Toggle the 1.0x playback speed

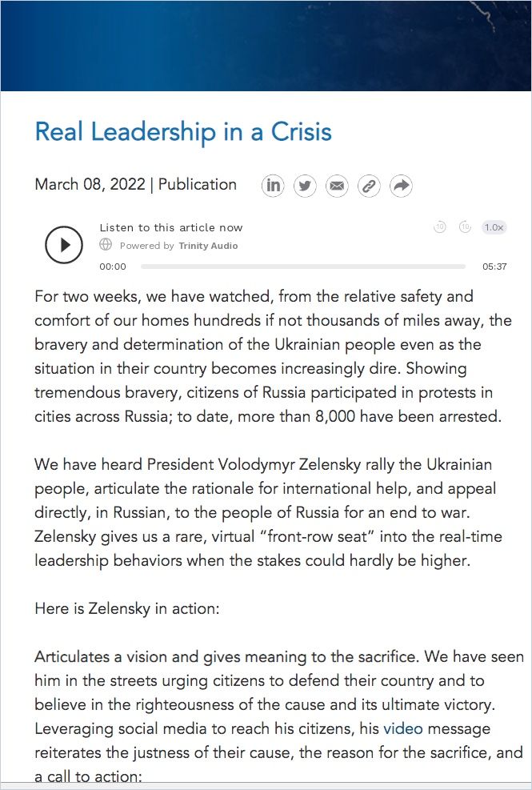tap(493, 227)
